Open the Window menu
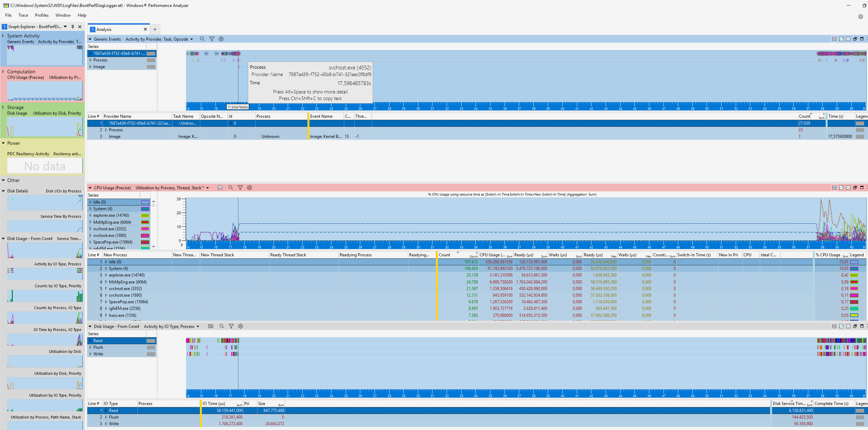868x430 pixels. coord(63,15)
